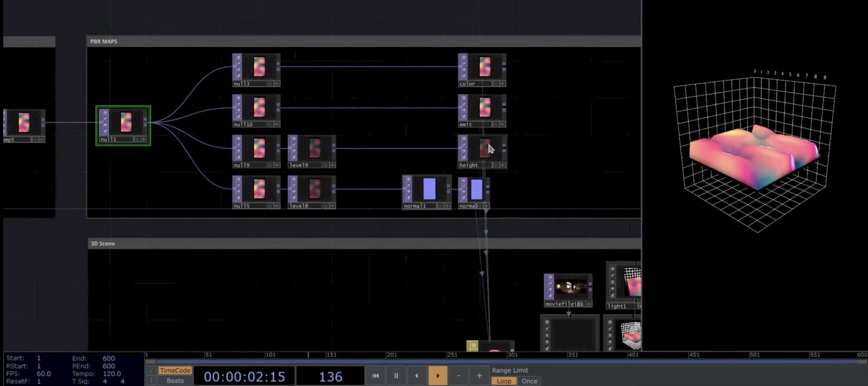868x386 pixels.
Task: Activate the viewer flag on the null3 node
Action: pos(238,56)
